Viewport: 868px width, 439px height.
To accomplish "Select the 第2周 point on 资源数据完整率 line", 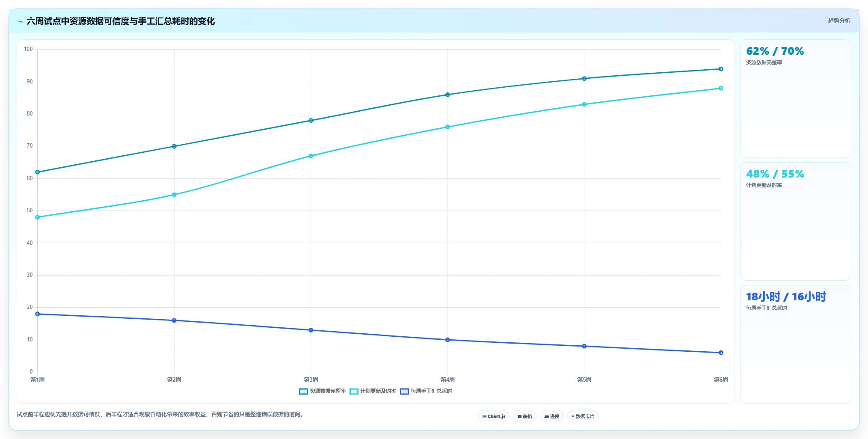I will pos(174,146).
